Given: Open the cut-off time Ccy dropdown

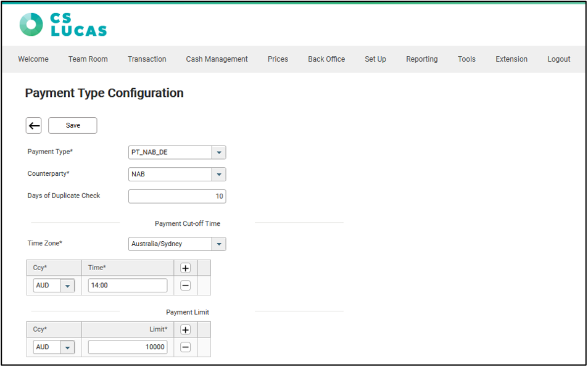Looking at the screenshot, I should (x=67, y=286).
